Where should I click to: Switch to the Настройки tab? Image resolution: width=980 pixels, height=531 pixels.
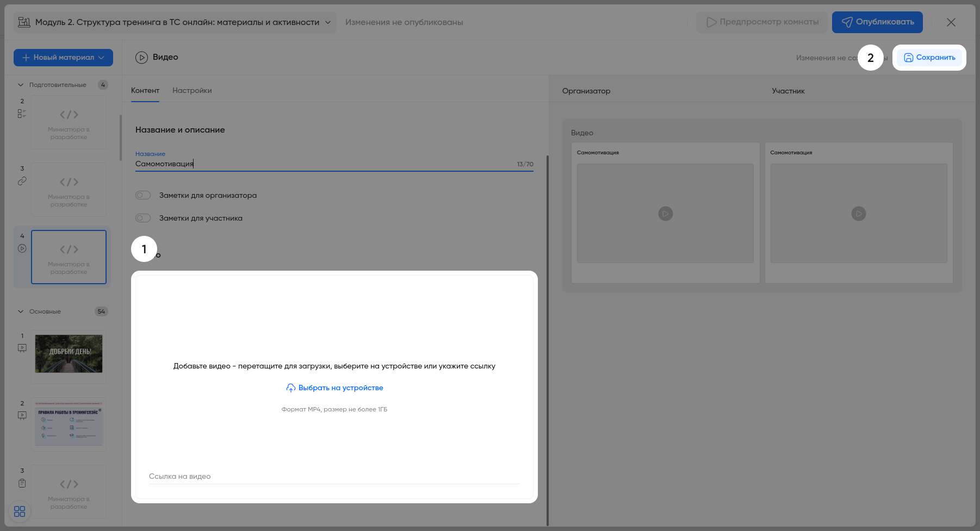[x=192, y=91]
